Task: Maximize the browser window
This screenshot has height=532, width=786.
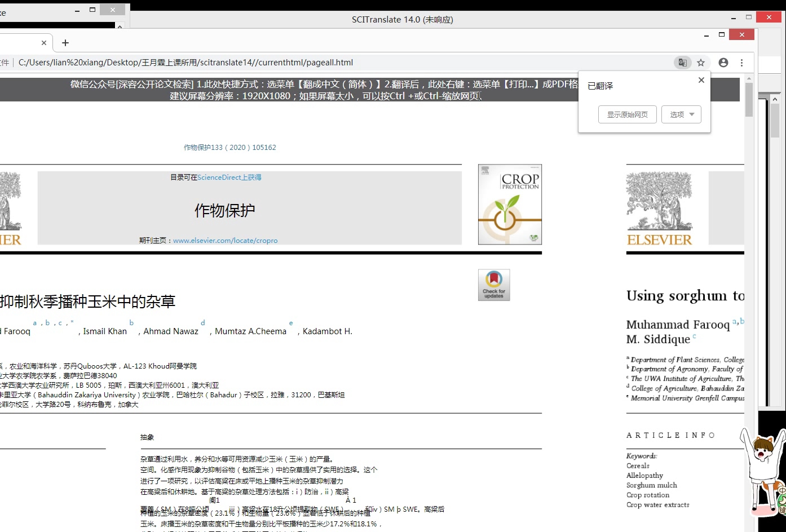Action: (x=722, y=35)
